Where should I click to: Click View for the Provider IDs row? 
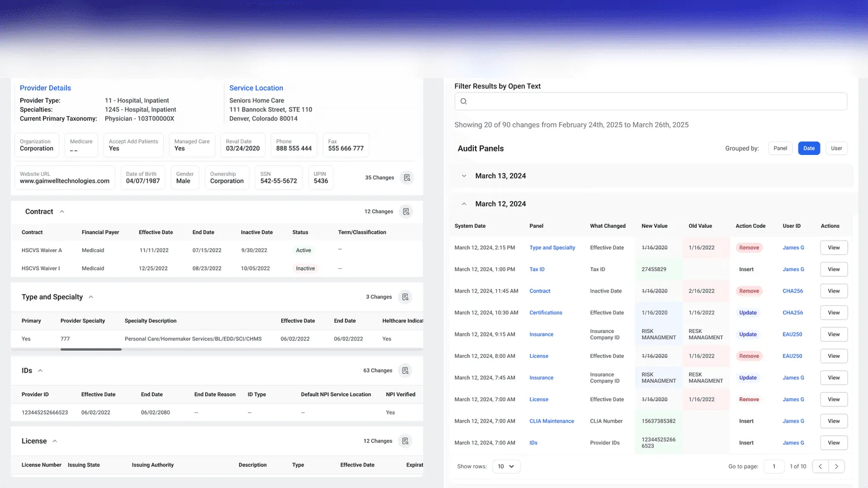click(x=834, y=443)
